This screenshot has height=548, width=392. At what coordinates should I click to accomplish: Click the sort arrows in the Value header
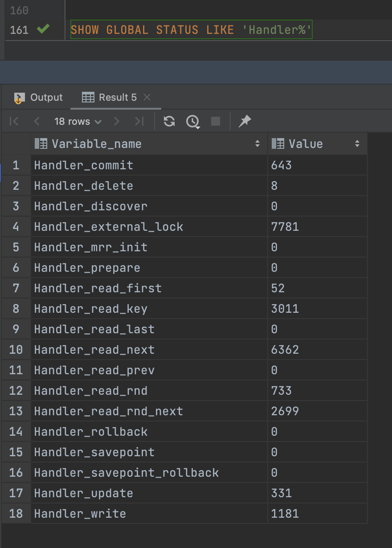(357, 144)
